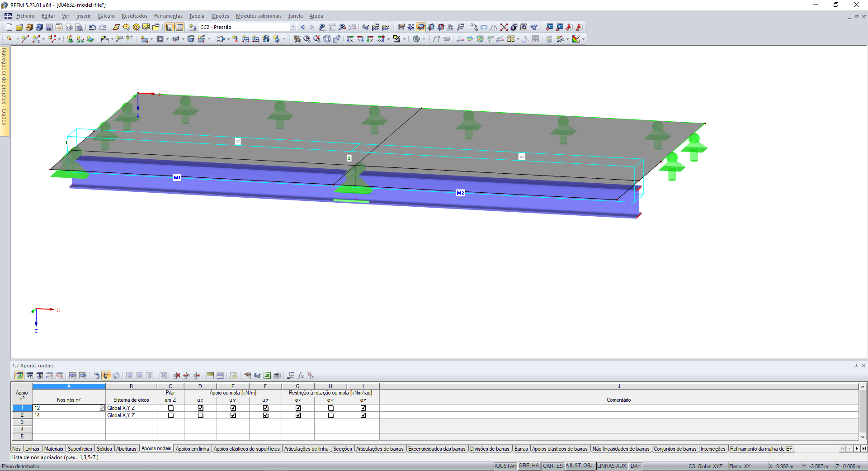
Task: Open the color scale dropdown arrow
Action: pyautogui.click(x=583, y=39)
